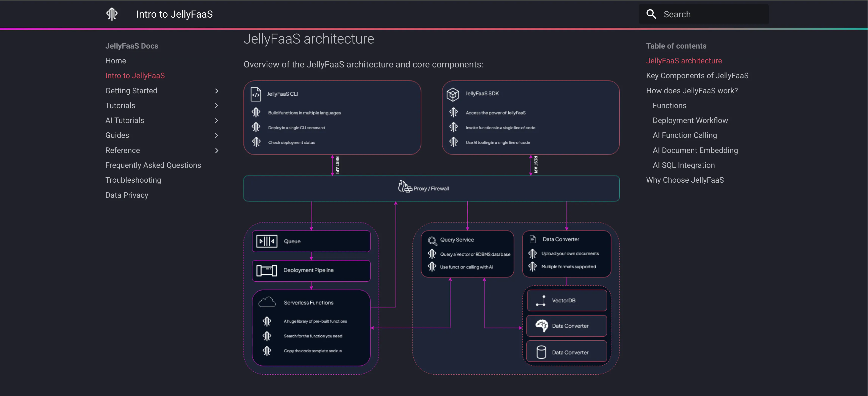
Task: Open the Troubleshooting page
Action: click(x=133, y=180)
